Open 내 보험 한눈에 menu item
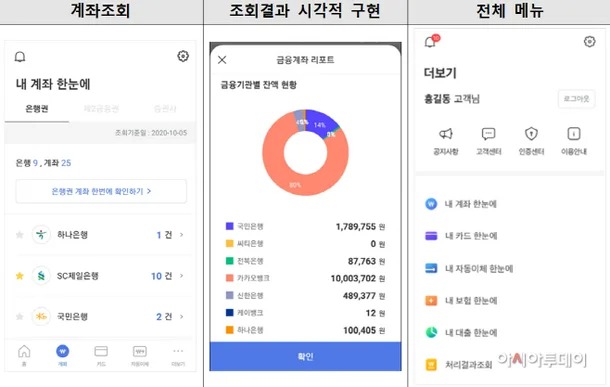 point(461,301)
